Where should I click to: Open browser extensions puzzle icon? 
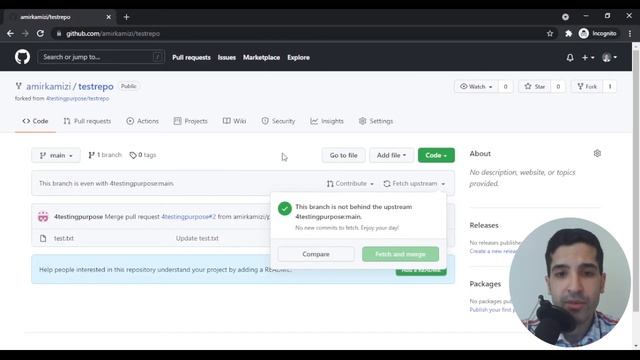click(x=568, y=33)
